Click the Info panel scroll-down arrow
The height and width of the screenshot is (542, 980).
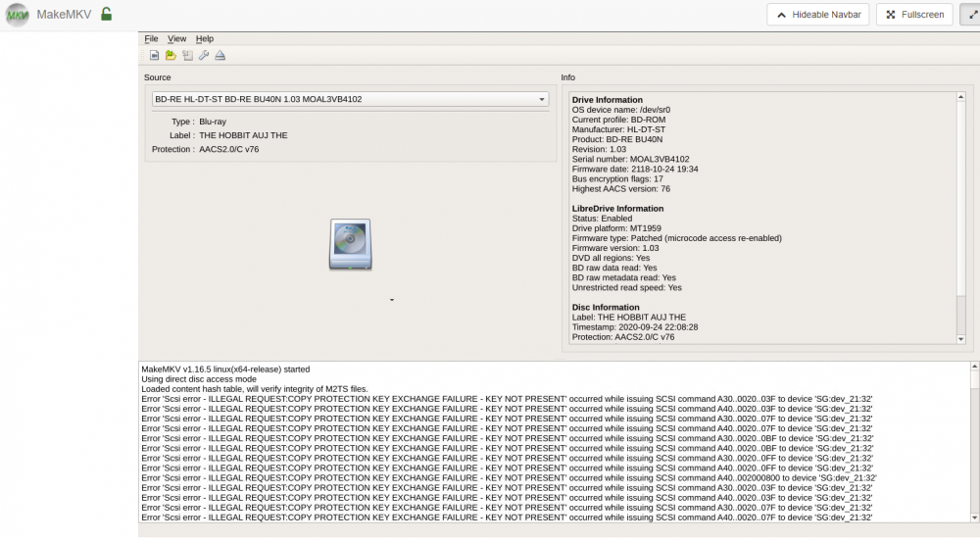point(961,339)
